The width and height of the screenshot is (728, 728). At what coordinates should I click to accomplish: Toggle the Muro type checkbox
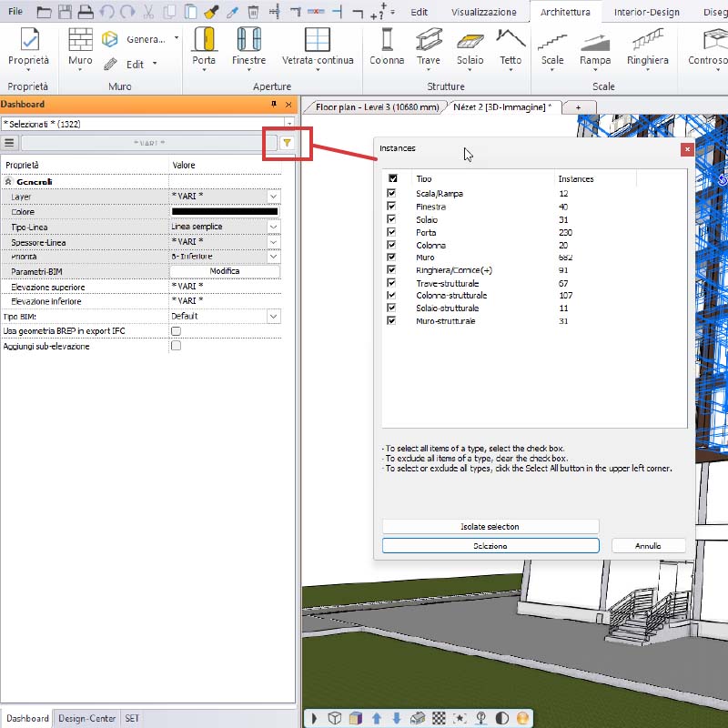392,258
